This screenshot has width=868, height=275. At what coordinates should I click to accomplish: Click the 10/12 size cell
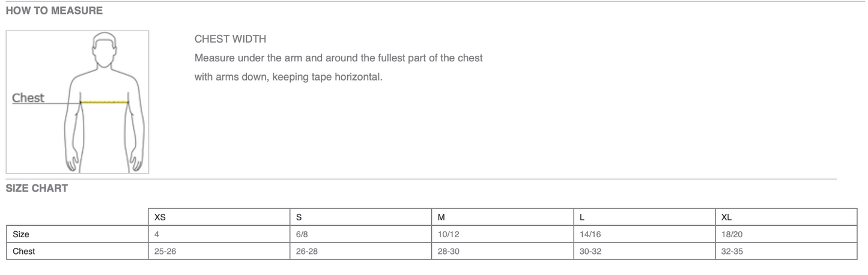[449, 234]
